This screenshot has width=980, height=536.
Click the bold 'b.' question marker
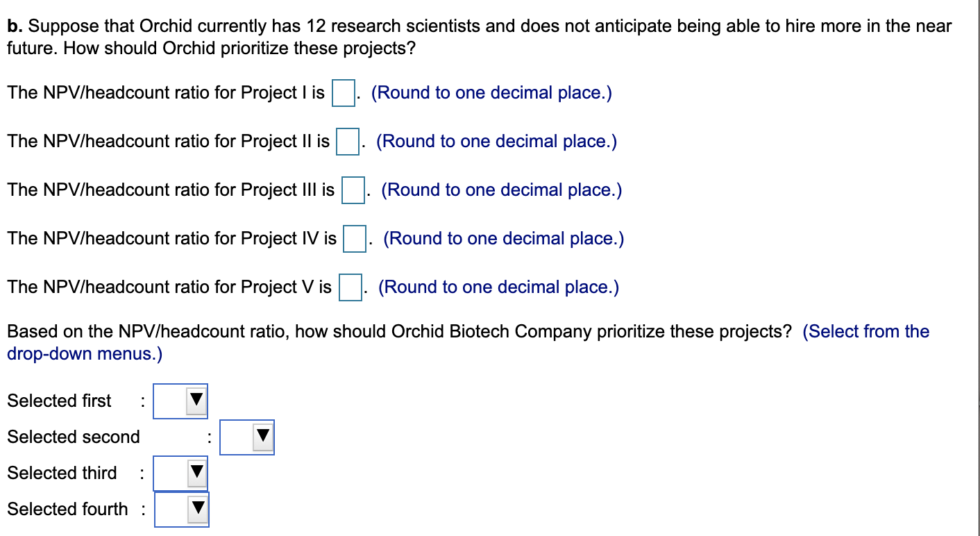[x=15, y=27]
